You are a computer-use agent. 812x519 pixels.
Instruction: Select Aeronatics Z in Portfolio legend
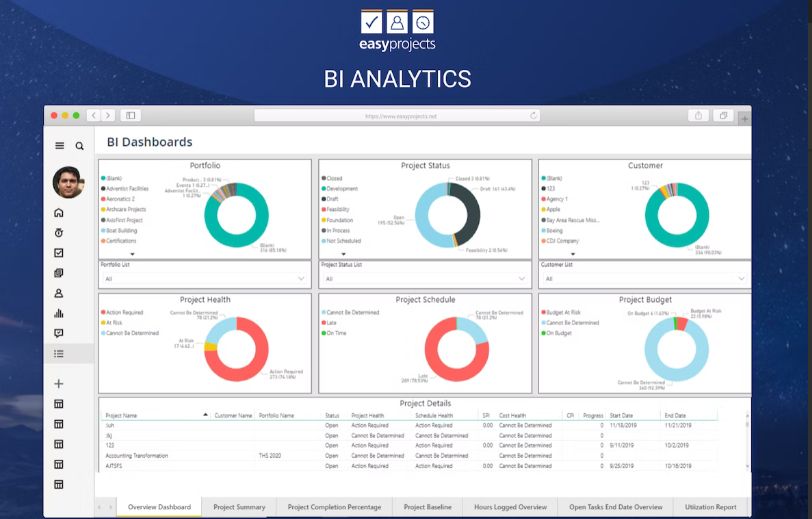(x=119, y=199)
